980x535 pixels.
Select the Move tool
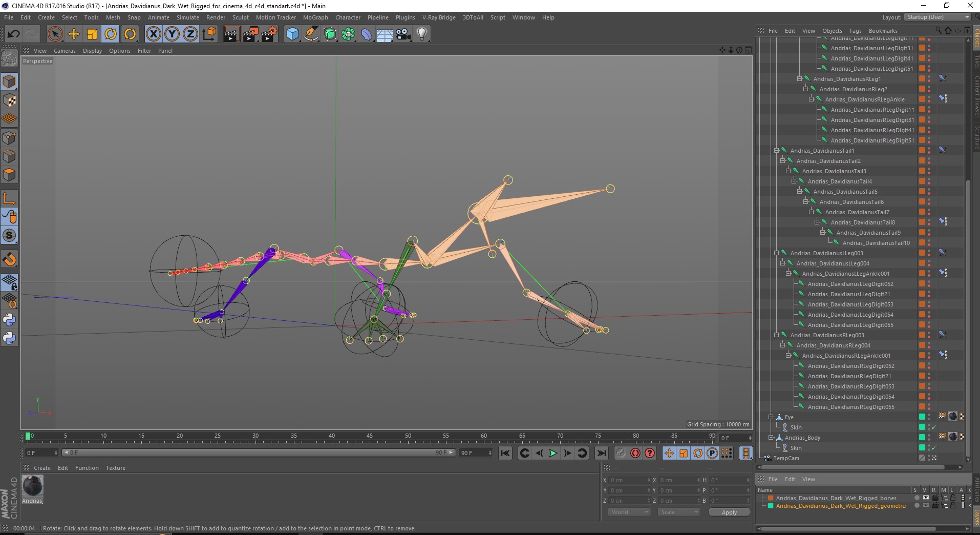[74, 34]
